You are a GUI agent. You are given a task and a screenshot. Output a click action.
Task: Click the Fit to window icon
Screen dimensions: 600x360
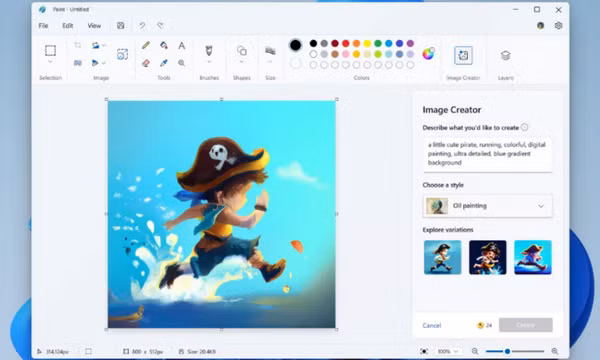point(424,351)
